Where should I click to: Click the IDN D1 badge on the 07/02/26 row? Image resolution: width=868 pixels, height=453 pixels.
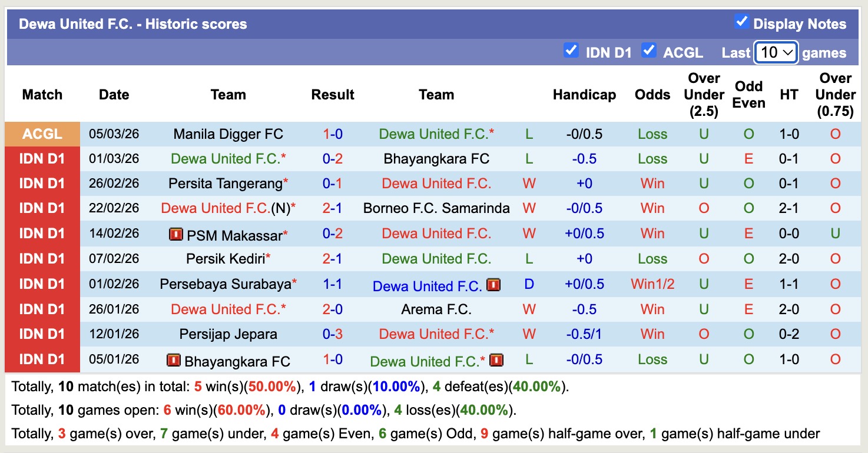coord(42,259)
